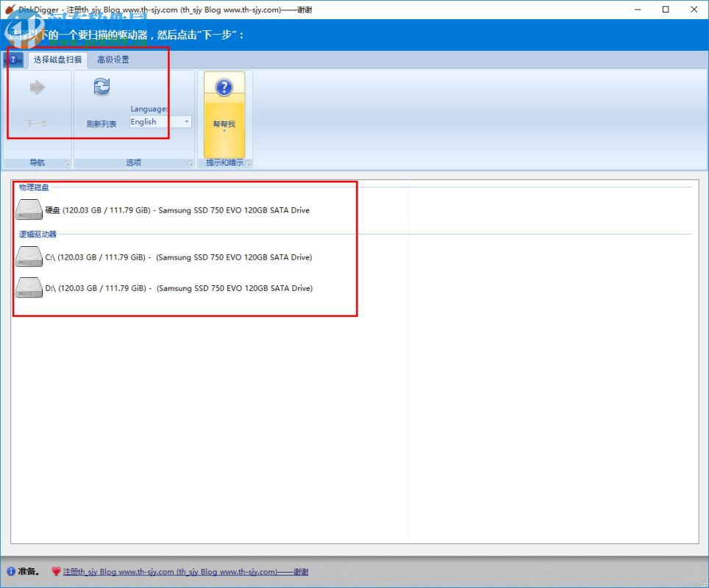
Task: Click the refresh list icon
Action: click(x=101, y=86)
